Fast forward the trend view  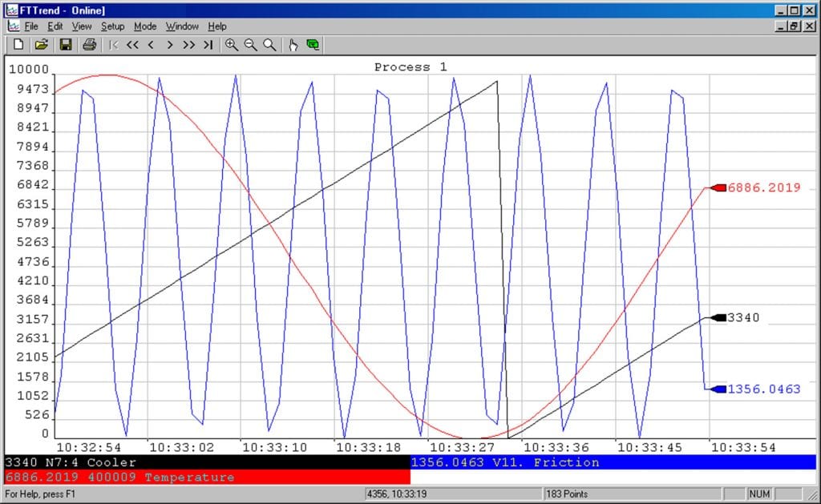[x=189, y=45]
